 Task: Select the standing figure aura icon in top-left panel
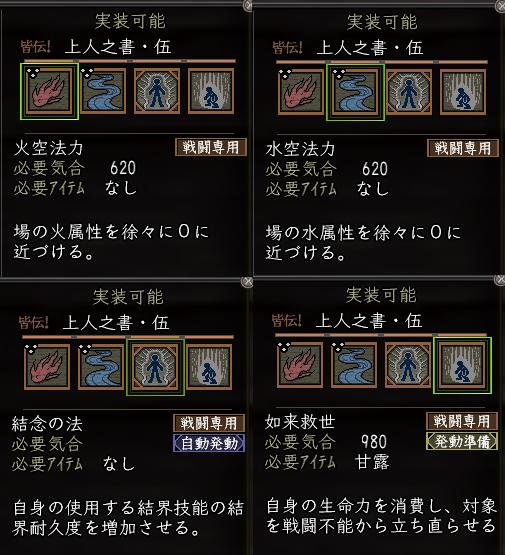[157, 91]
